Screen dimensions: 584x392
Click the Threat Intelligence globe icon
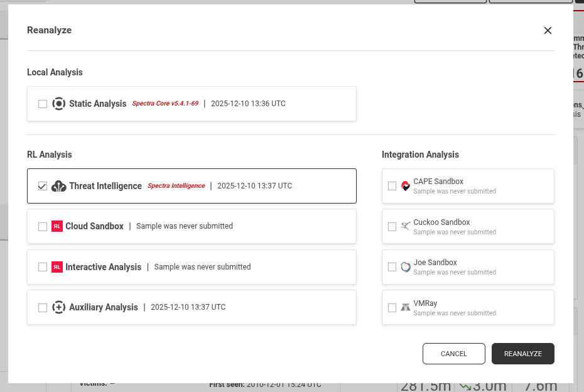[x=58, y=186]
